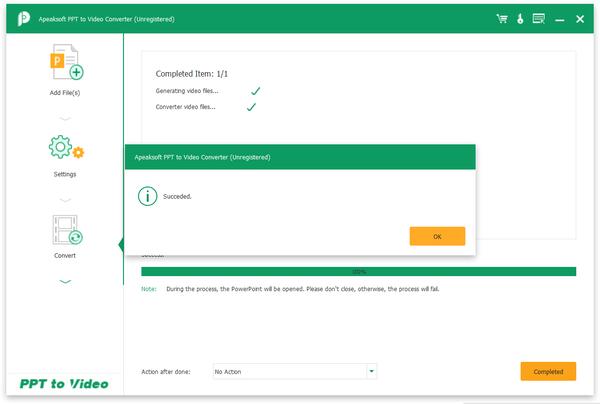Open the Settings gear icon

66,147
